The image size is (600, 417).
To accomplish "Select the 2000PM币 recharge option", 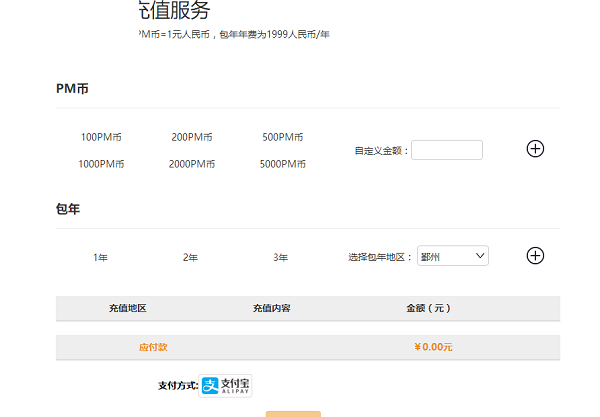I will coord(191,164).
